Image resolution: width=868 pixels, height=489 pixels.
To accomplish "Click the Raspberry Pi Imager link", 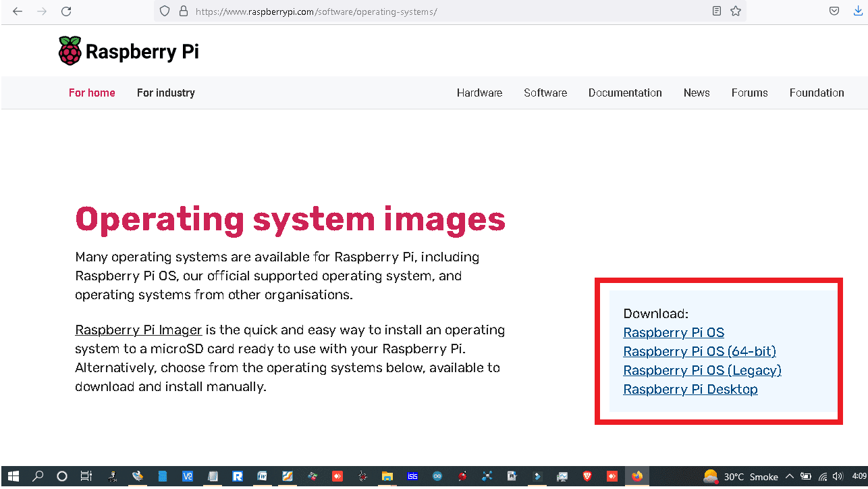I will point(138,330).
